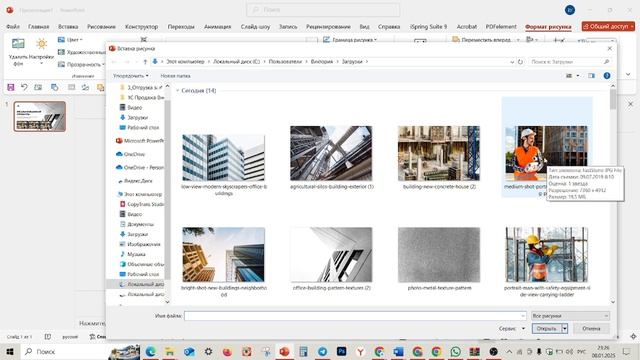
Task: Open the Упорядочить dropdown
Action: click(x=131, y=76)
